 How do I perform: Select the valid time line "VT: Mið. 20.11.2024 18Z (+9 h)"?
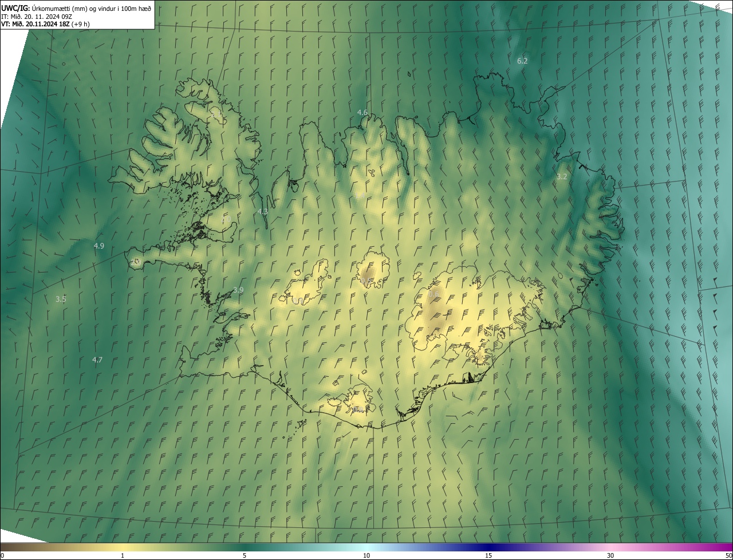[x=45, y=24]
